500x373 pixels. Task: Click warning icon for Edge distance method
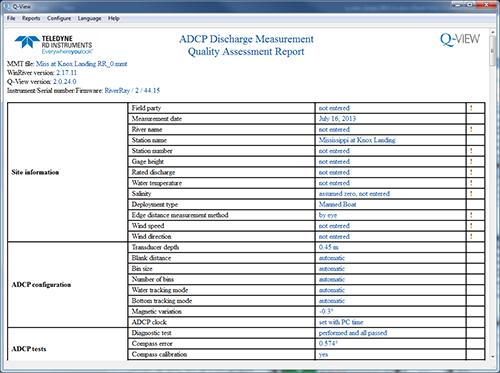tap(471, 215)
